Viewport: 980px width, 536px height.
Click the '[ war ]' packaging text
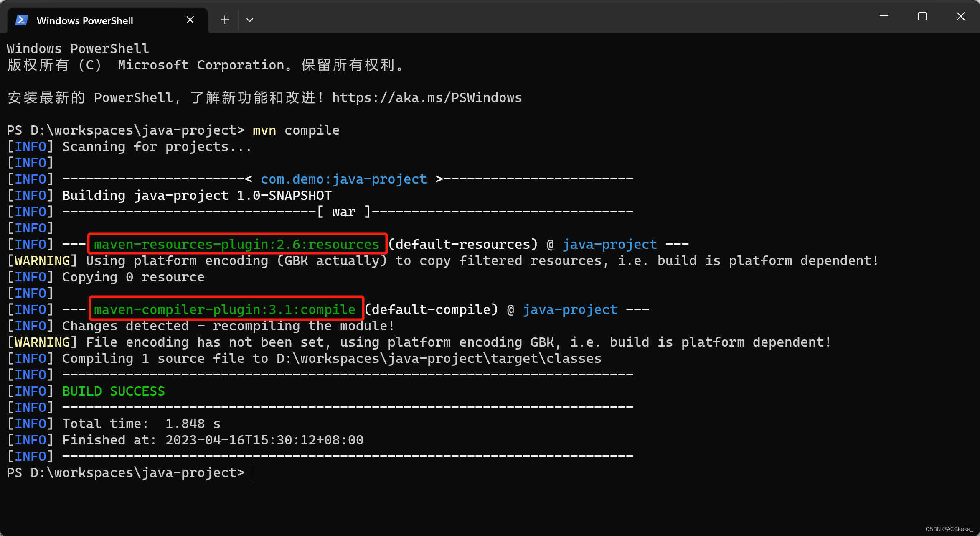(344, 212)
